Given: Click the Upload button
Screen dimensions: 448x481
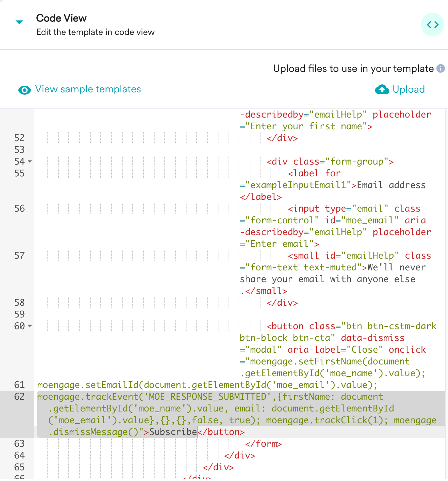Looking at the screenshot, I should [x=408, y=89].
